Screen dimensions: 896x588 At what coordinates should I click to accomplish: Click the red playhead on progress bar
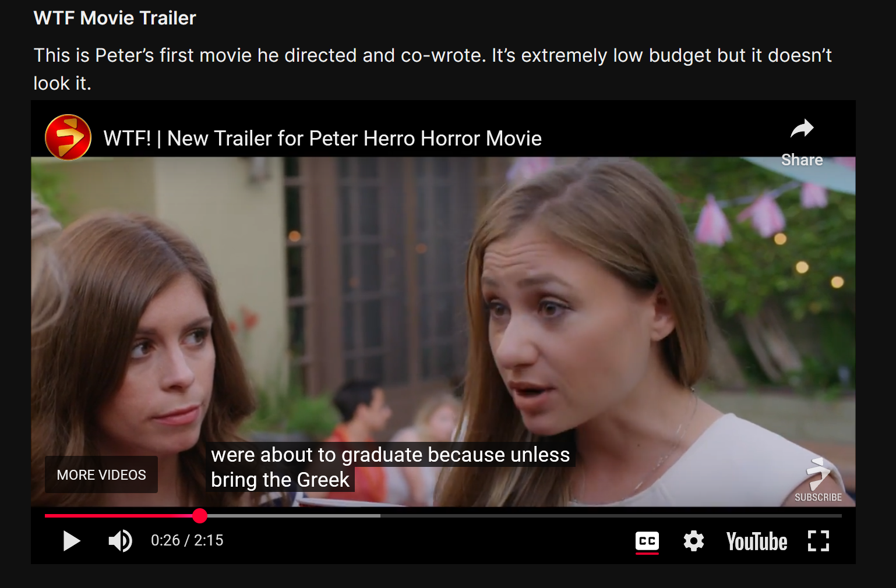[200, 515]
